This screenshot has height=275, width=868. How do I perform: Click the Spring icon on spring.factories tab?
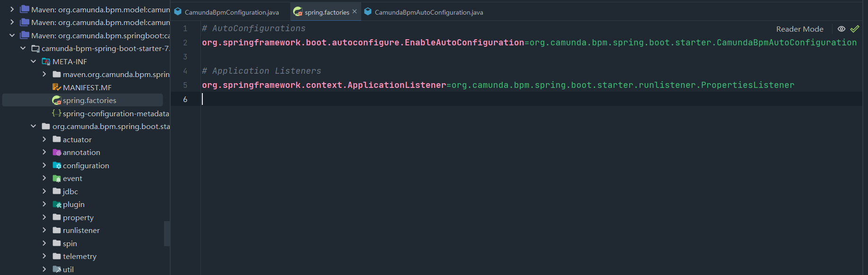pos(298,12)
